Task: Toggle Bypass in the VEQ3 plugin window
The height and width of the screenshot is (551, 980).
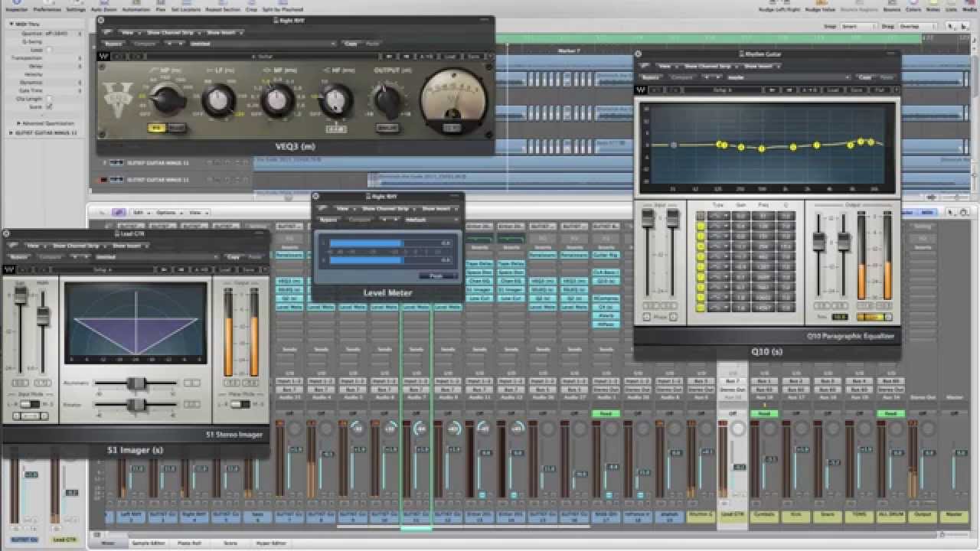Action: coord(114,44)
